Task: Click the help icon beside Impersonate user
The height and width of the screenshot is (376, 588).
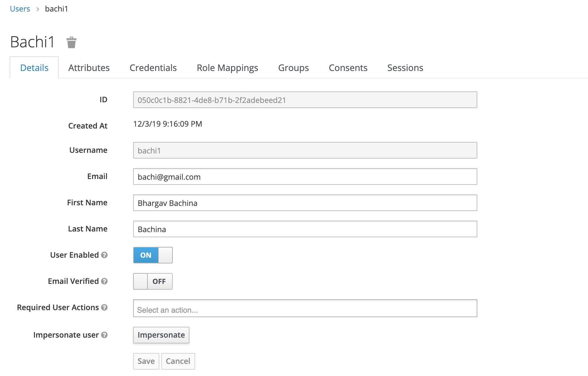Action: pyautogui.click(x=104, y=335)
